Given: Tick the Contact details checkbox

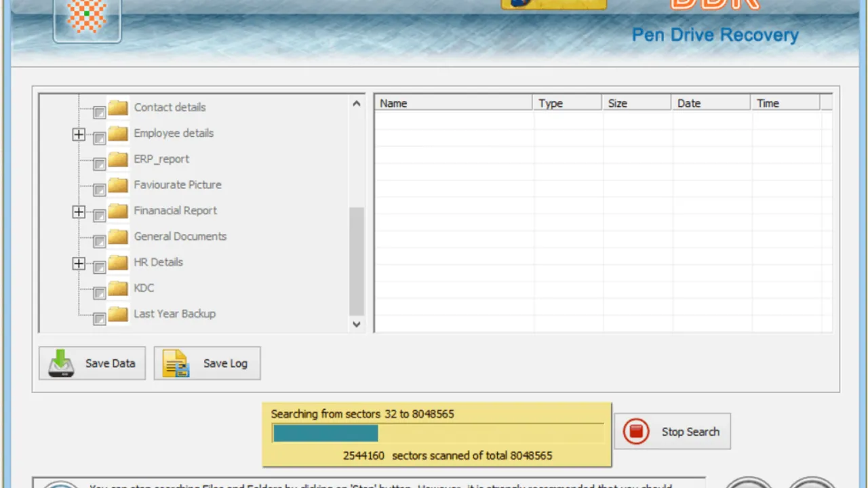Looking at the screenshot, I should pos(100,113).
